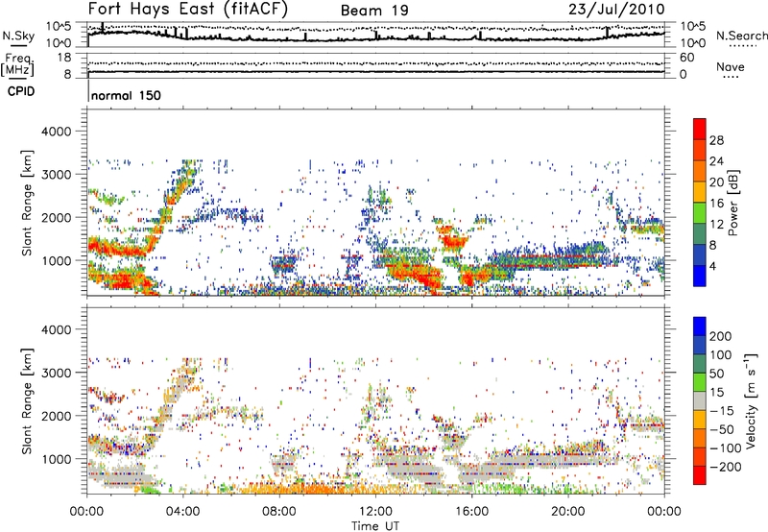Click the "04:00" time axis label
Screen dimensions: 768x532
coord(183,512)
